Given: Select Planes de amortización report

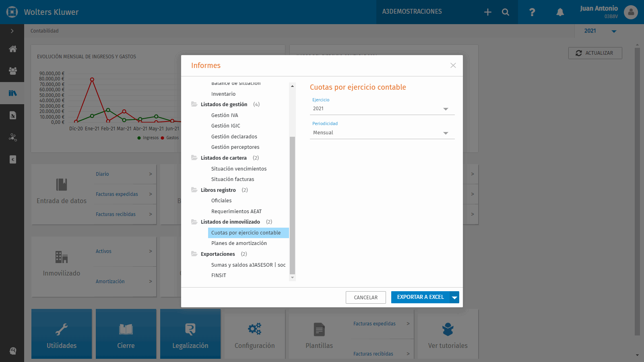Looking at the screenshot, I should coord(239,243).
